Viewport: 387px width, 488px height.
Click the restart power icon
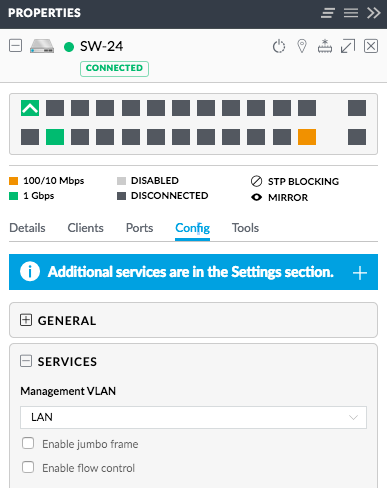tap(279, 46)
